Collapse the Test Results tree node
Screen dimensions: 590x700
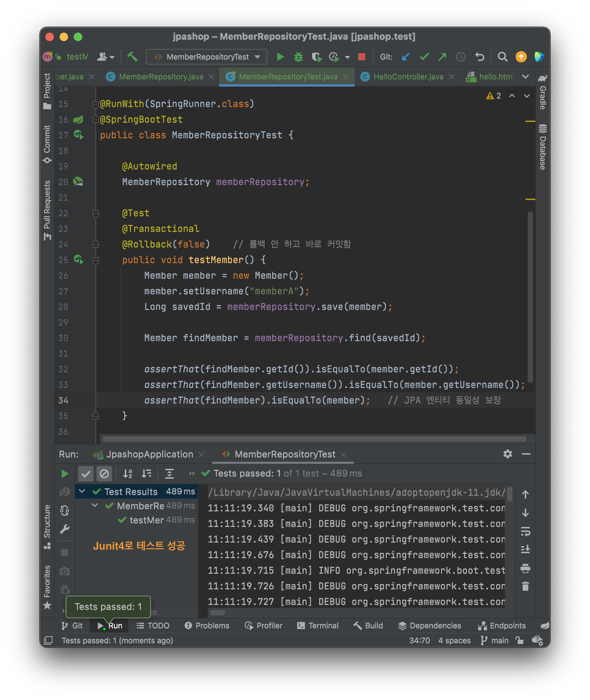pos(82,492)
